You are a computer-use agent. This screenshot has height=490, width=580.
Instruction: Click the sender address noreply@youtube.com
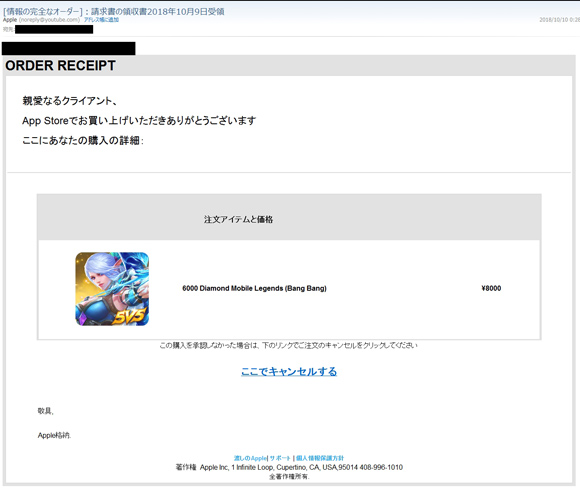click(x=49, y=20)
